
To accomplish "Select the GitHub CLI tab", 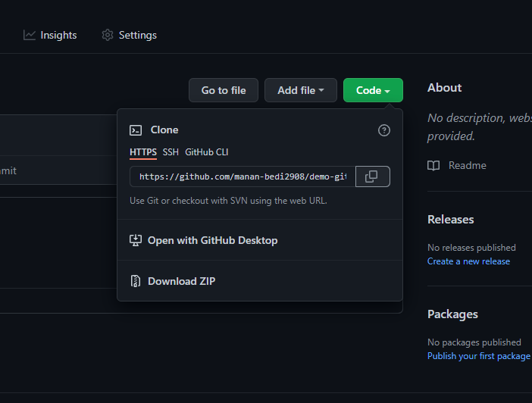I will click(x=206, y=152).
